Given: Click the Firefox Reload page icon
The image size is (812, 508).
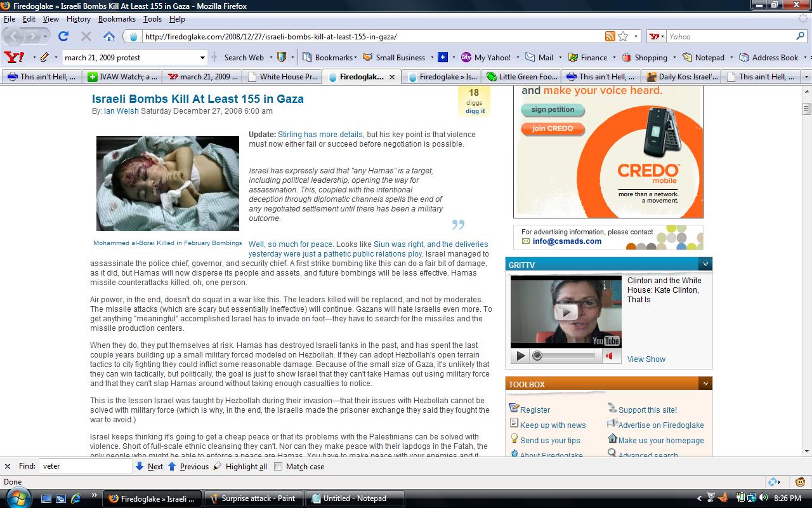Looking at the screenshot, I should [63, 36].
